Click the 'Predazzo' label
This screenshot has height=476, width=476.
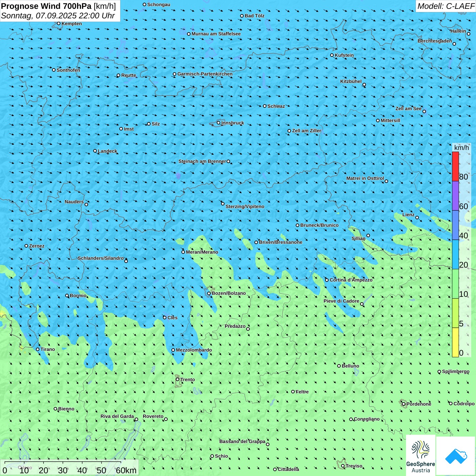pyautogui.click(x=235, y=326)
